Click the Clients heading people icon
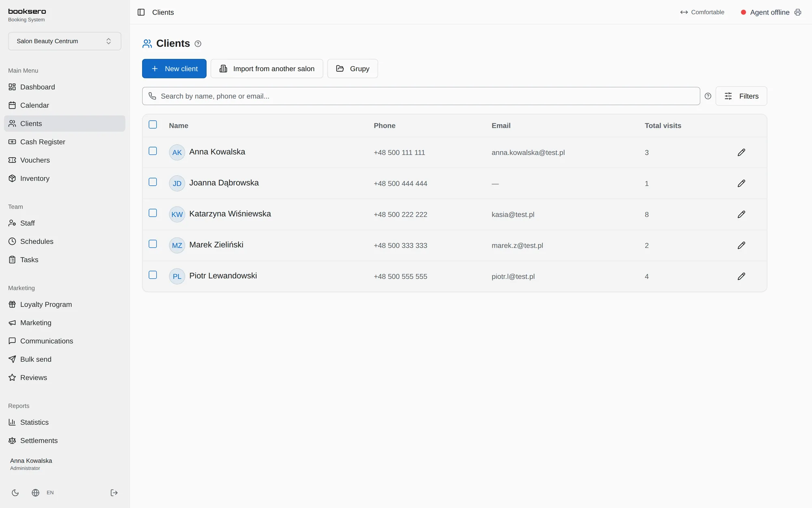Viewport: 812px width, 508px height. (147, 43)
